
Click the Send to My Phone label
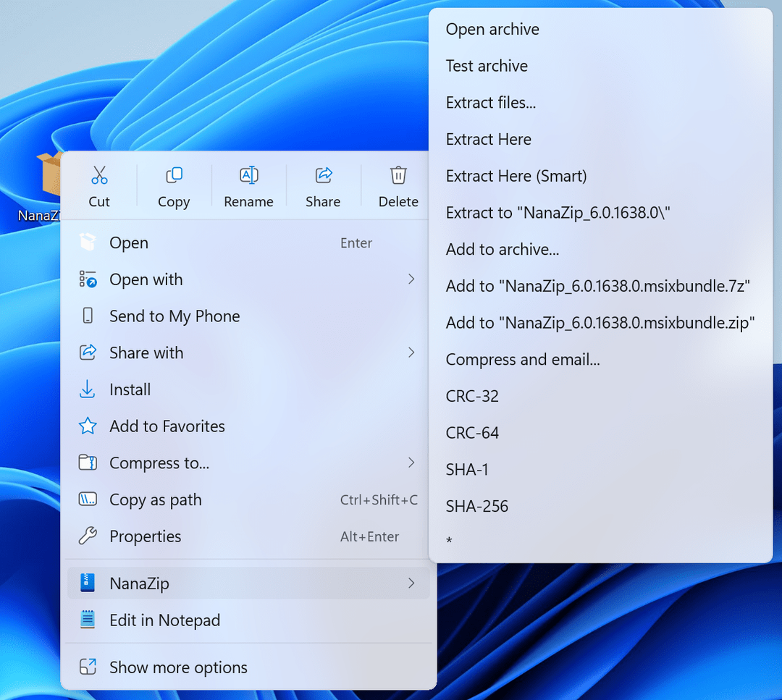(175, 316)
